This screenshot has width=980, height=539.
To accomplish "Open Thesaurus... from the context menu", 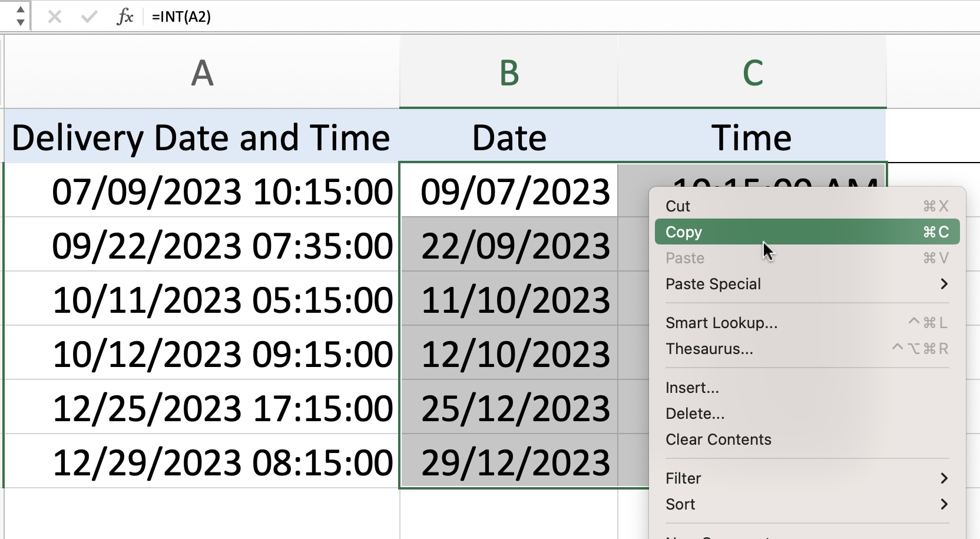I will point(807,349).
